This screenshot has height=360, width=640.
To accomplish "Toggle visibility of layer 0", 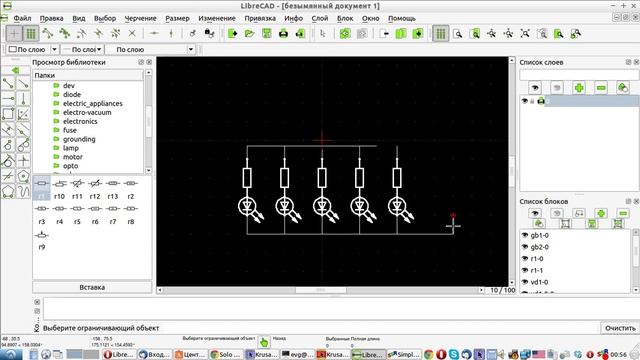I will click(x=524, y=101).
